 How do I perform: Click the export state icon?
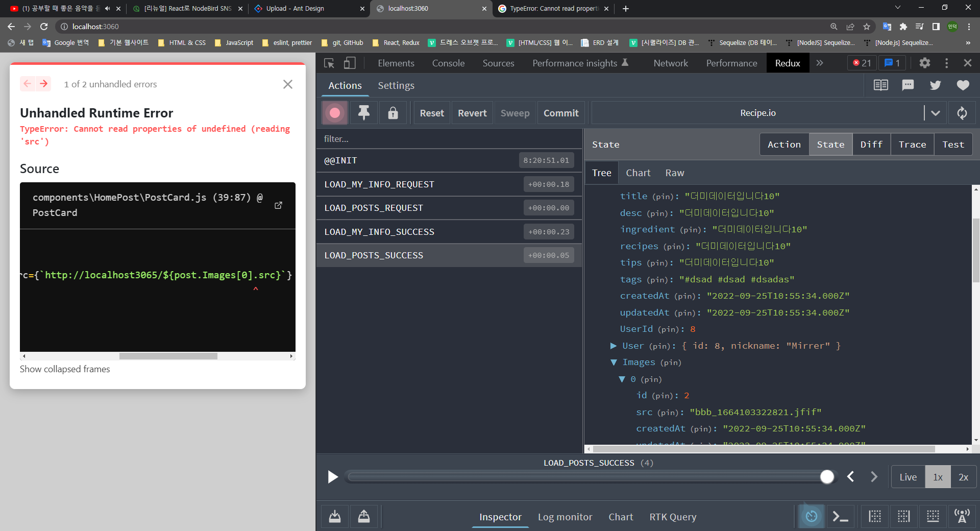click(364, 516)
